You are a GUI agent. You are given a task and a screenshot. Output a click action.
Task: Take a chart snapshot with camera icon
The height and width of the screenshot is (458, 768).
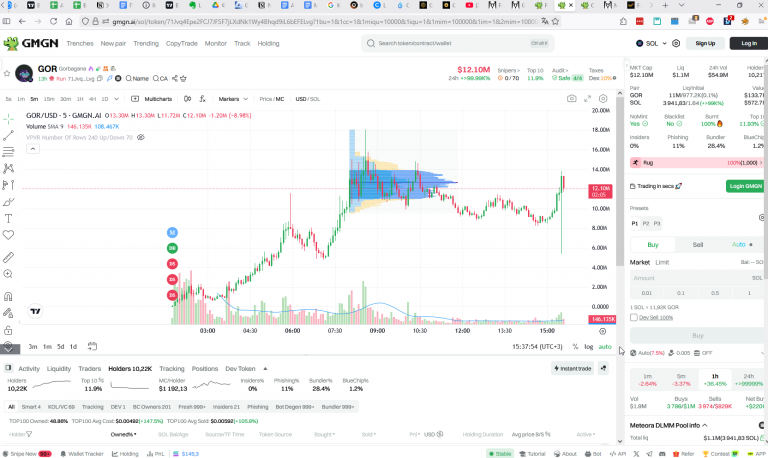[572, 99]
